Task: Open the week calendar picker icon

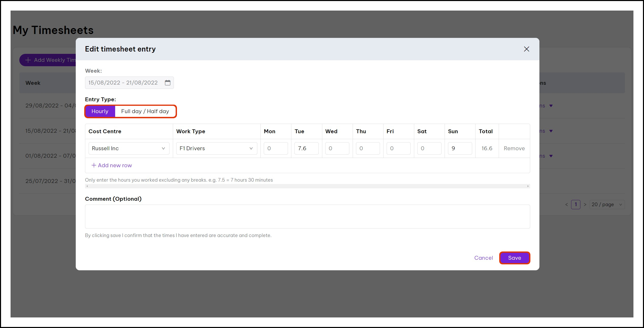Action: pyautogui.click(x=167, y=83)
